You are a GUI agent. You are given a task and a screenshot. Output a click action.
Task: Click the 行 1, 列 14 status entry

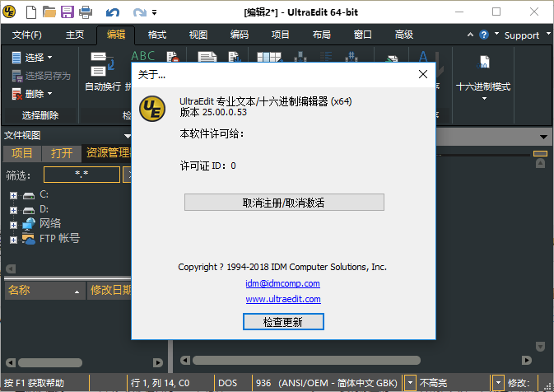coord(160,383)
